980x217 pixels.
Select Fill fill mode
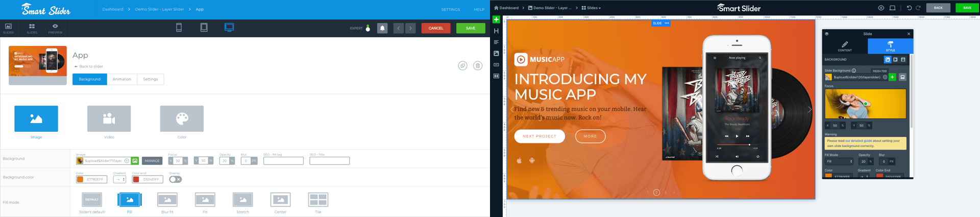coord(130,200)
